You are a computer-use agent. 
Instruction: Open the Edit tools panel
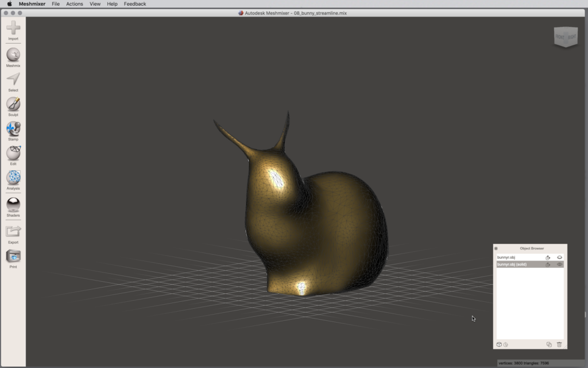click(13, 153)
